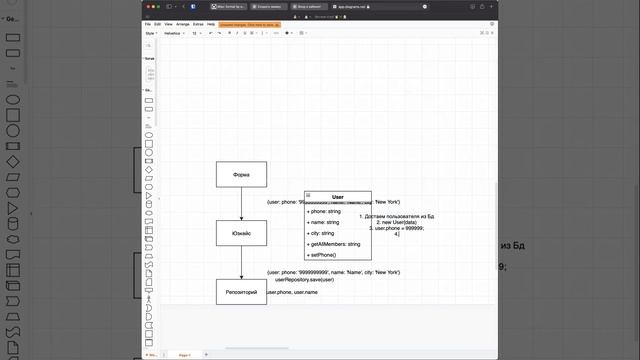Pick the first rectangle shape under General
Screen dimensions: 640x360
[149, 100]
